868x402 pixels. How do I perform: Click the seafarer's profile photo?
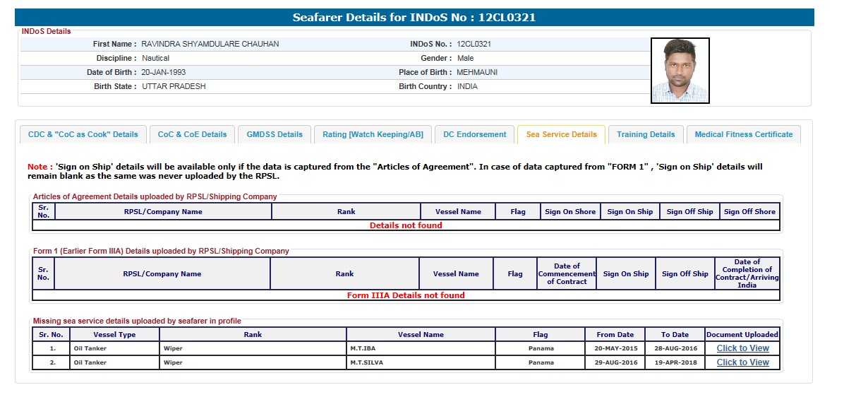coord(680,71)
